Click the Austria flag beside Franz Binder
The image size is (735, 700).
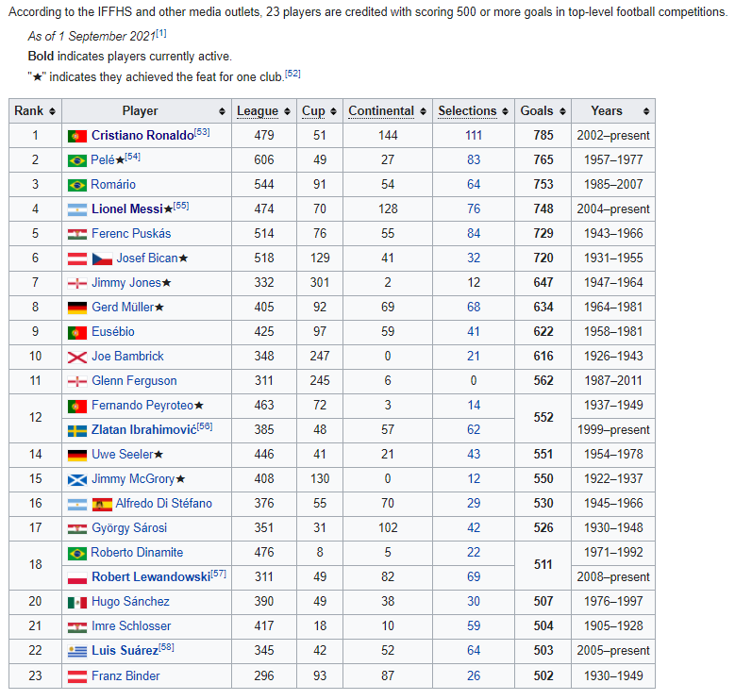(x=76, y=676)
